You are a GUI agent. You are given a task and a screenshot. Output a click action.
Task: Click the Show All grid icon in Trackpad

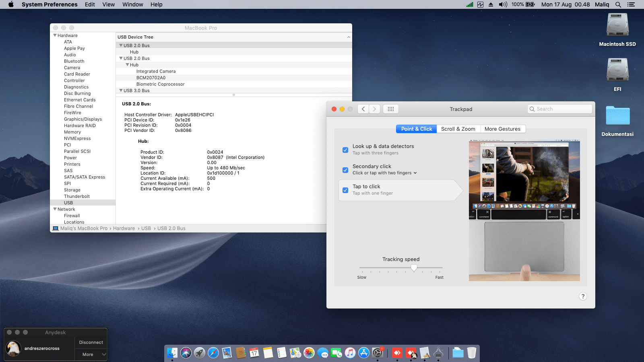coord(390,109)
